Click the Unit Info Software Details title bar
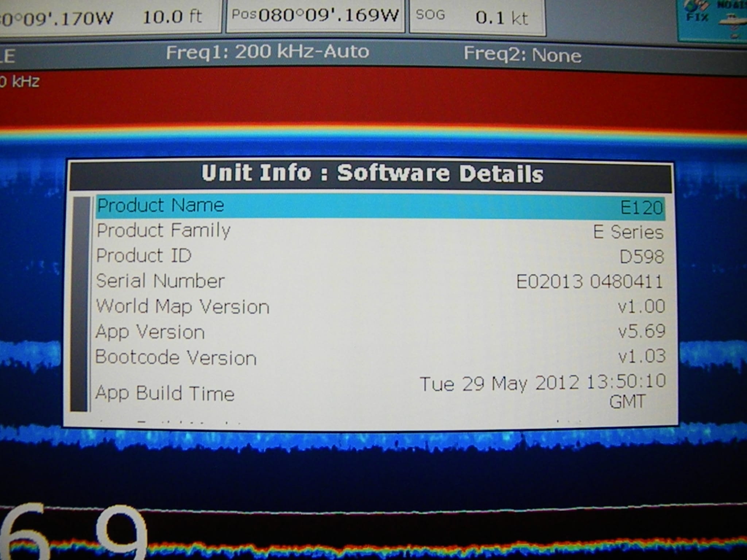 371,174
